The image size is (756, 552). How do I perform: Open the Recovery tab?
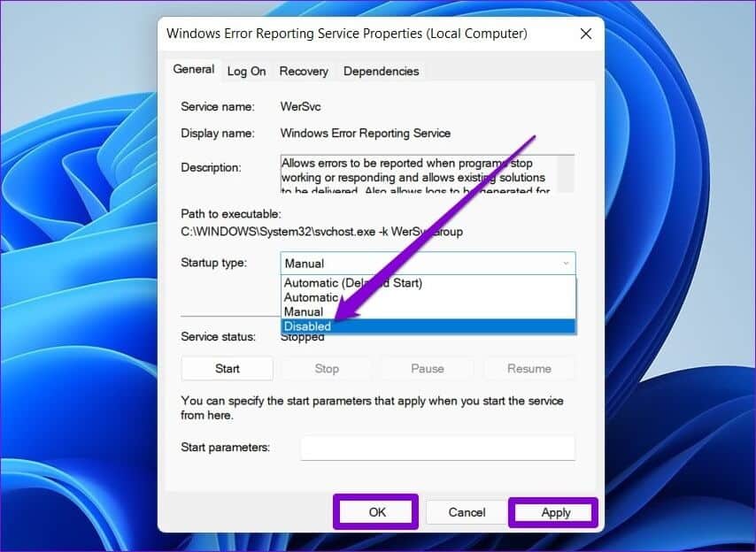[x=304, y=72]
